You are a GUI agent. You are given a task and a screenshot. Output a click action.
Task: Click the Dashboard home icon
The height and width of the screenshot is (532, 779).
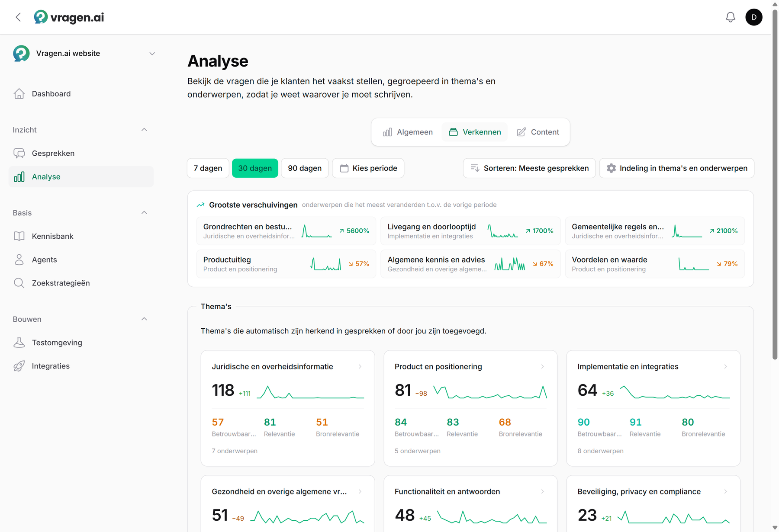pos(19,94)
